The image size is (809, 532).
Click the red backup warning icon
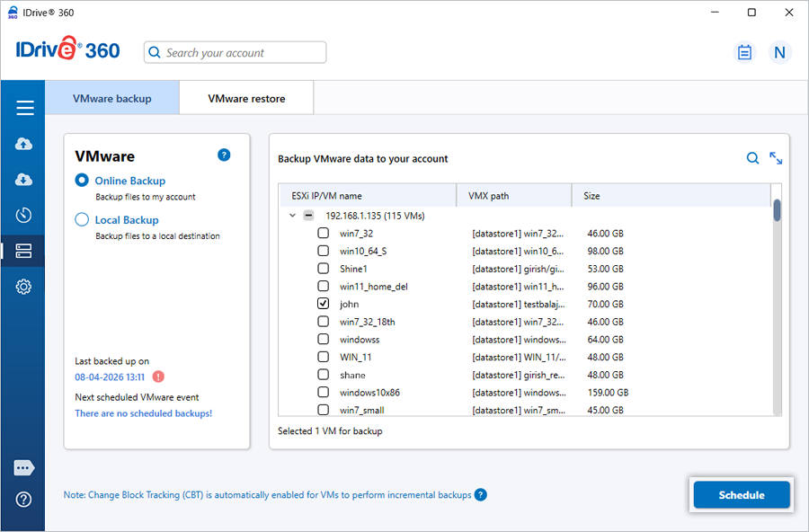click(158, 377)
